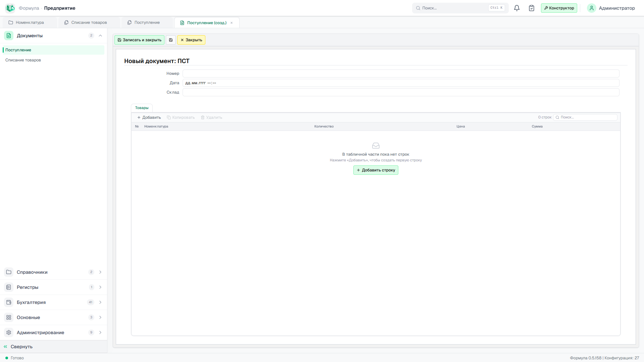
Task: Open the tasks clipboard icon
Action: pos(532,8)
